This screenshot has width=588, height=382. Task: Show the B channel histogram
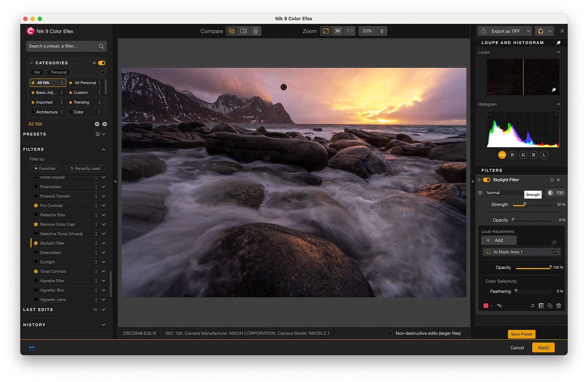pos(534,155)
